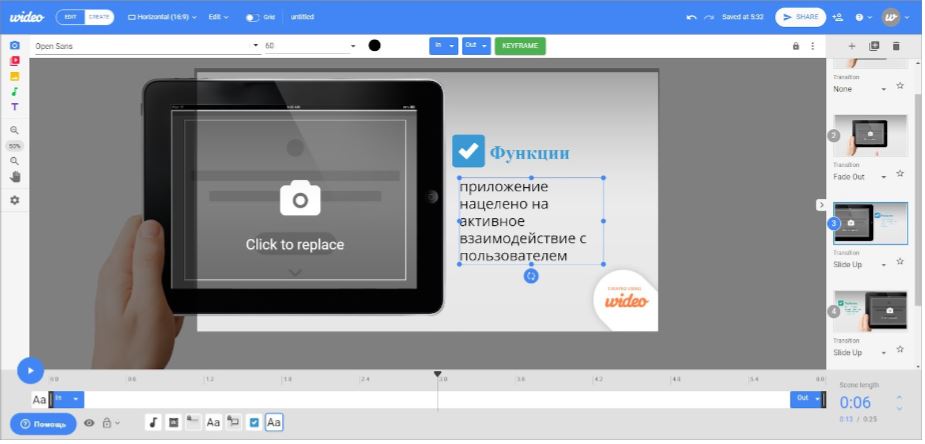Select the hand pan tool
Viewport: 925px width, 444px height.
pos(15,177)
